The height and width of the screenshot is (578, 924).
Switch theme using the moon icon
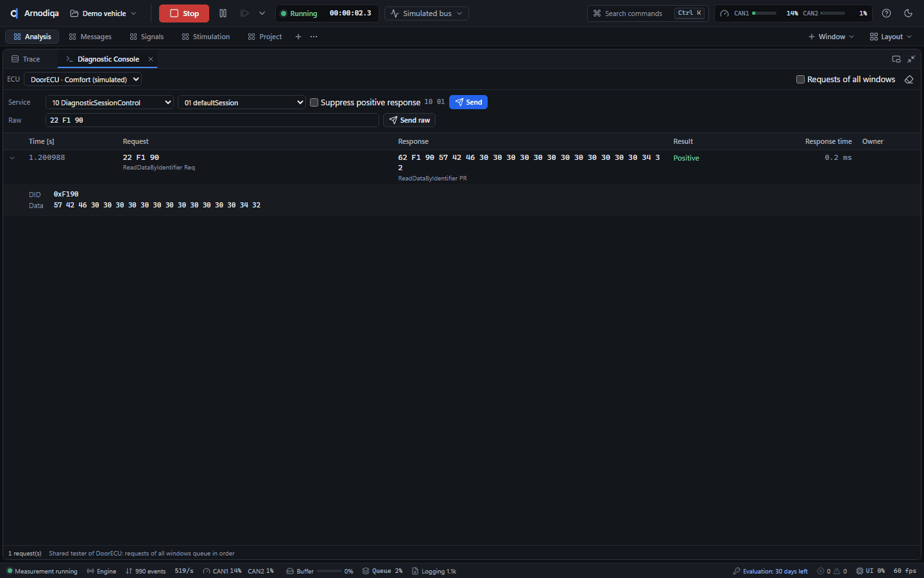[x=908, y=13]
